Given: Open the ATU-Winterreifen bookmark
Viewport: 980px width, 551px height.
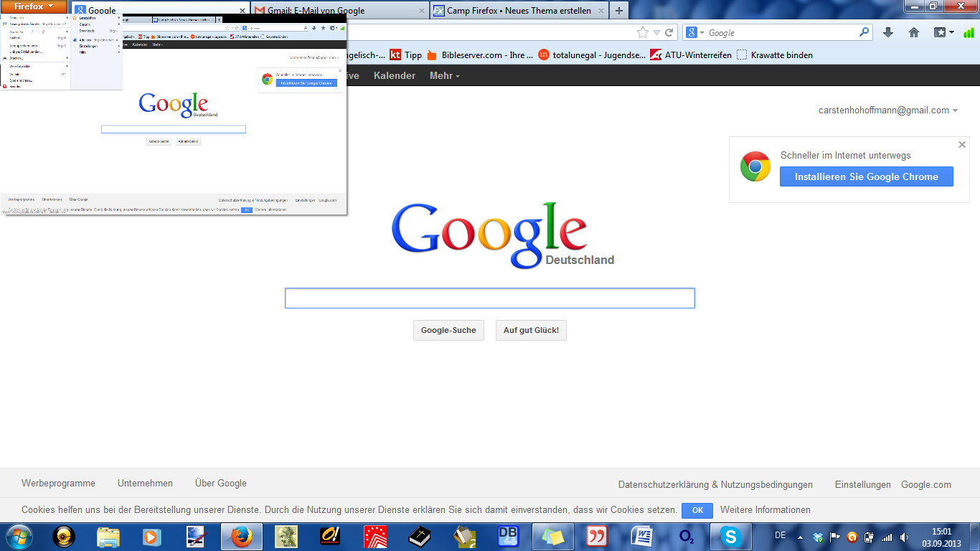Looking at the screenshot, I should tap(691, 55).
